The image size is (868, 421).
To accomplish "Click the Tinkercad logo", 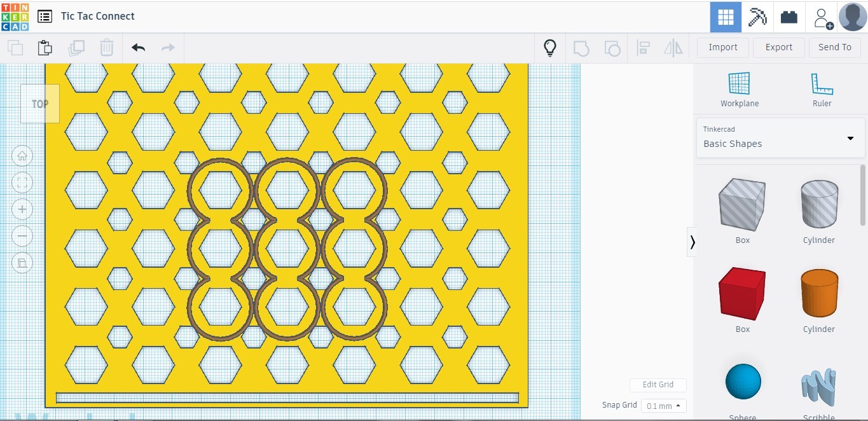I will [x=15, y=17].
